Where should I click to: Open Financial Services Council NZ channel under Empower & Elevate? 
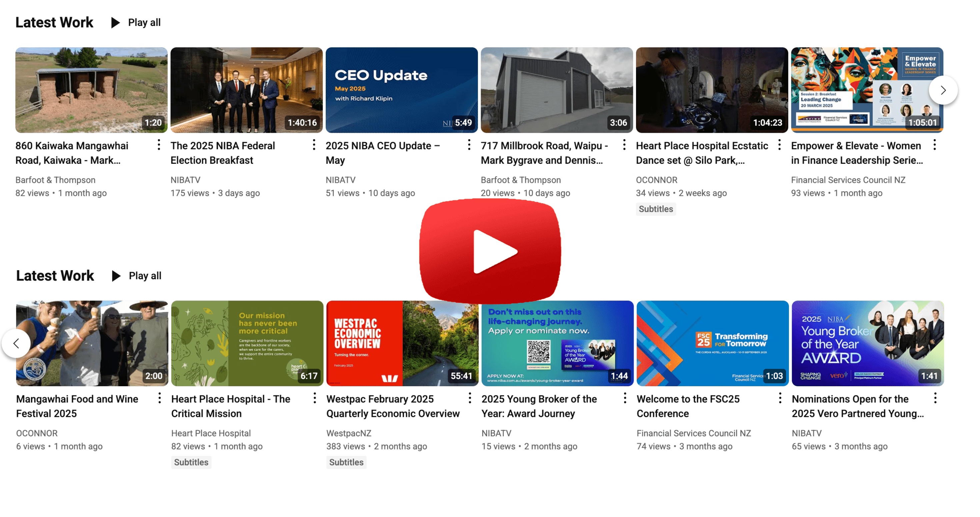coord(848,180)
